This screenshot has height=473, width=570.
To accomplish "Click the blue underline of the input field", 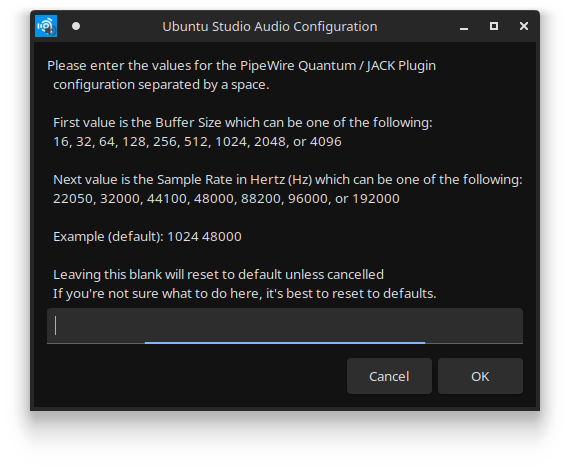I will 285,342.
